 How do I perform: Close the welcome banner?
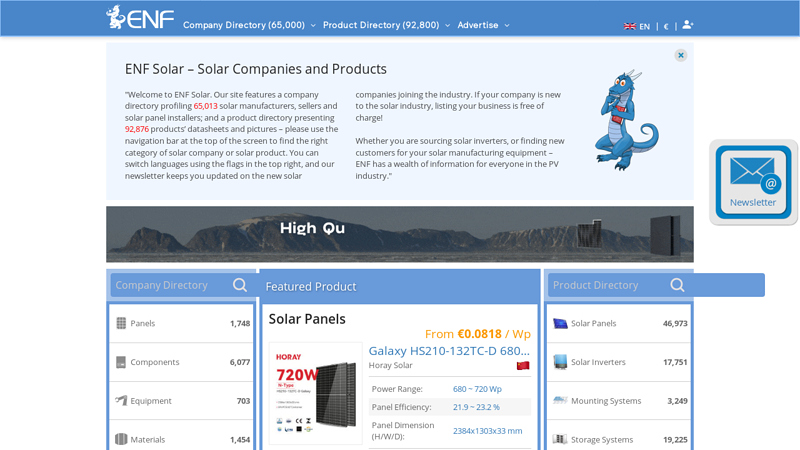(680, 55)
